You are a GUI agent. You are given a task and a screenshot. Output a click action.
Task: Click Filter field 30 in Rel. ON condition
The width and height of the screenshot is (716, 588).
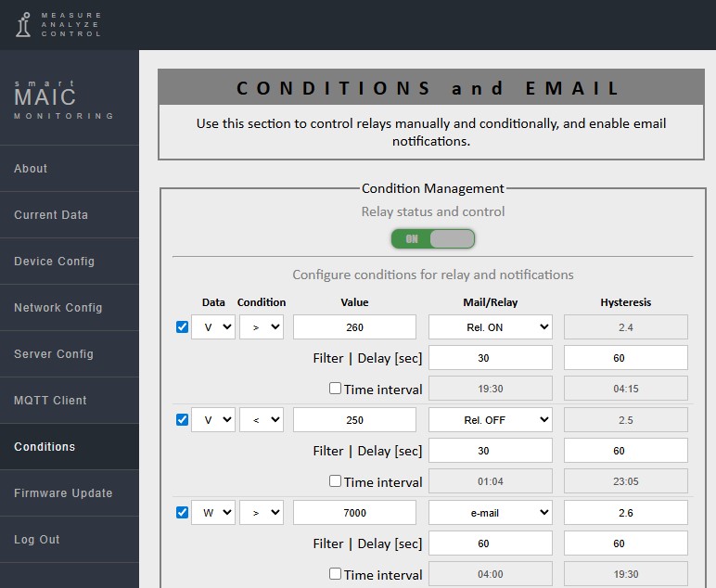click(491, 357)
